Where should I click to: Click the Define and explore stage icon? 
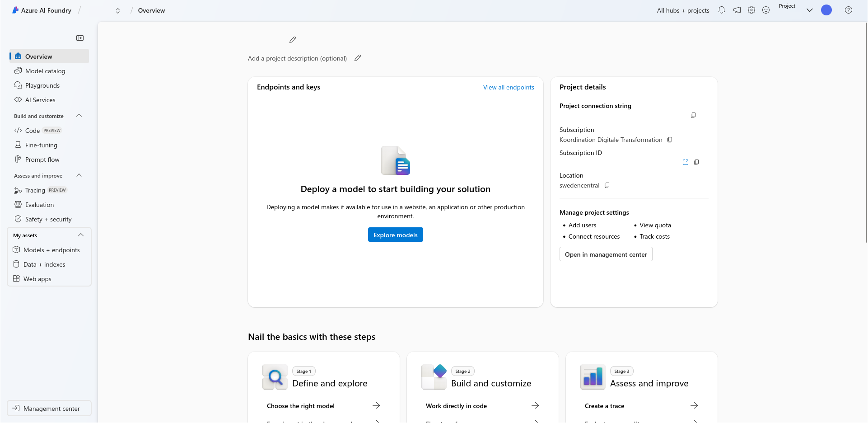pos(275,377)
